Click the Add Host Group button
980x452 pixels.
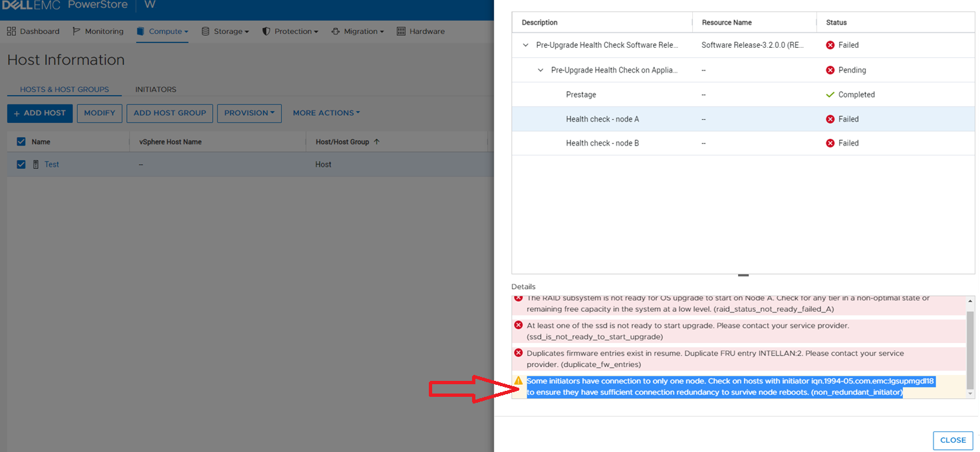[x=170, y=113]
